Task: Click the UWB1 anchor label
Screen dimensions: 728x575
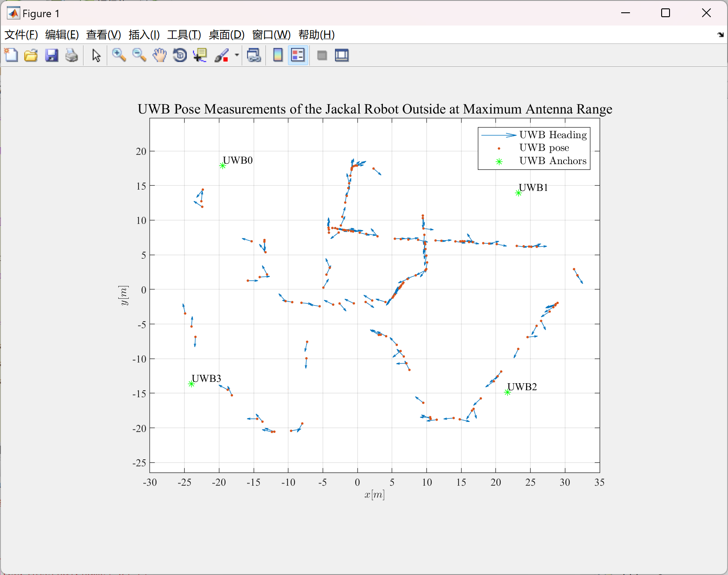Action: (533, 187)
